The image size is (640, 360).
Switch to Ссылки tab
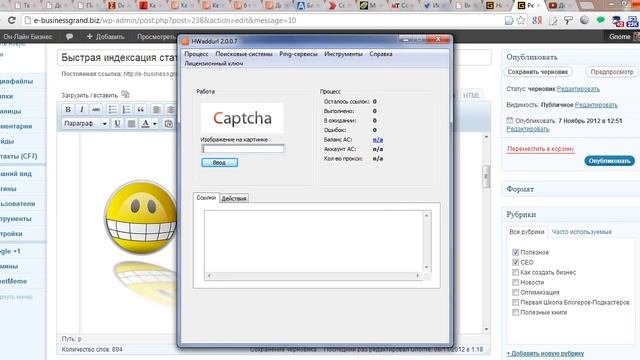click(206, 198)
